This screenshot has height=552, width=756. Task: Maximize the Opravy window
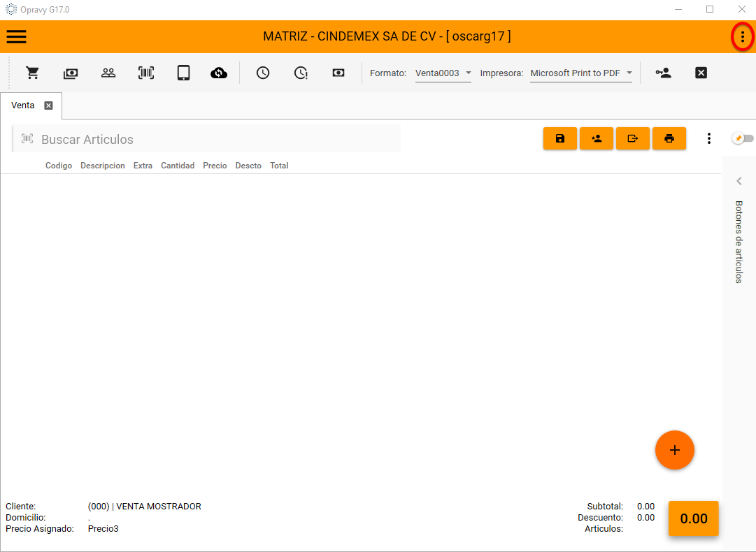[710, 9]
